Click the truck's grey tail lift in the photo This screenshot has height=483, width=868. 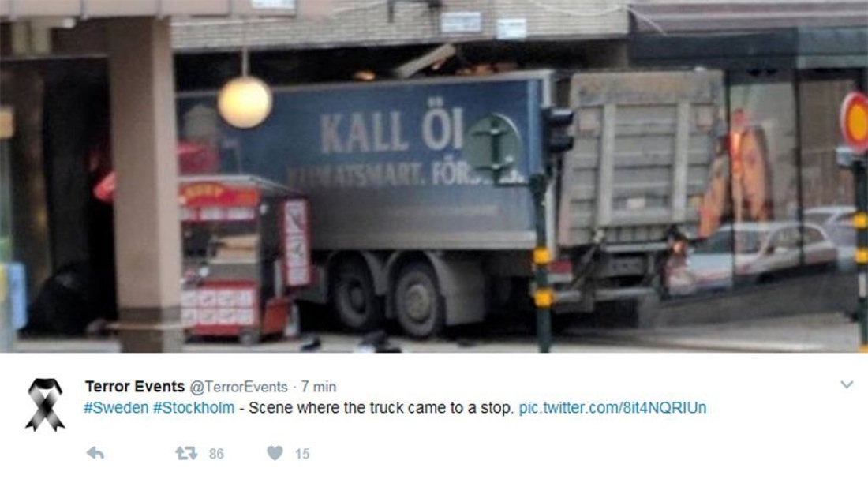[x=642, y=158]
